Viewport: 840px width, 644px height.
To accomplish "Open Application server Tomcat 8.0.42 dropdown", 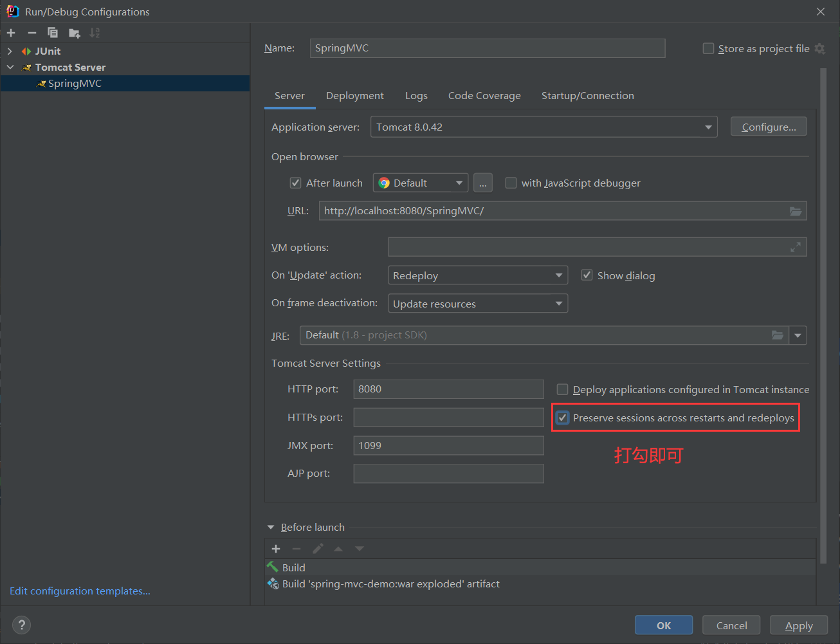I will tap(544, 127).
